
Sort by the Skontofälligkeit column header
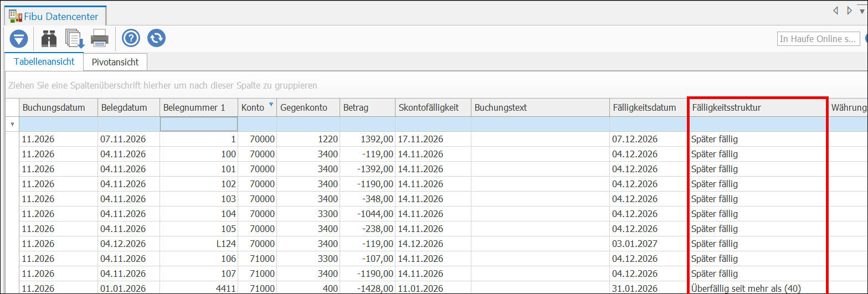[433, 107]
